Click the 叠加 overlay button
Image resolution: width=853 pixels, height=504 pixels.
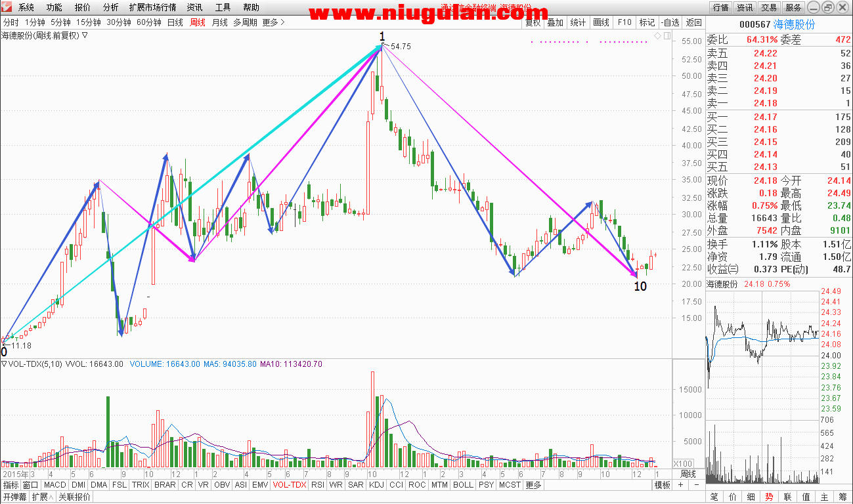tap(555, 22)
